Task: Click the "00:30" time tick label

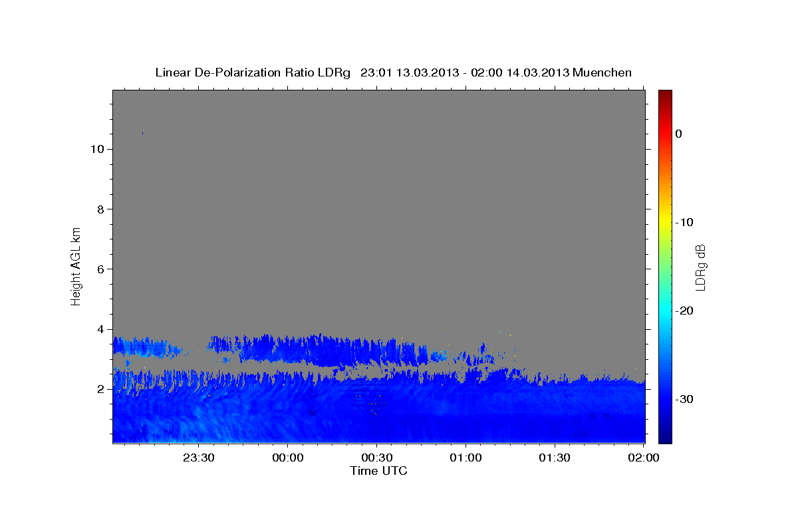Action: click(377, 458)
